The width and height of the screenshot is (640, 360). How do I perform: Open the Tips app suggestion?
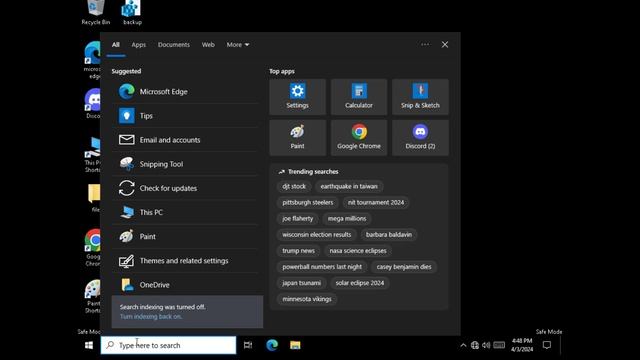pos(185,116)
